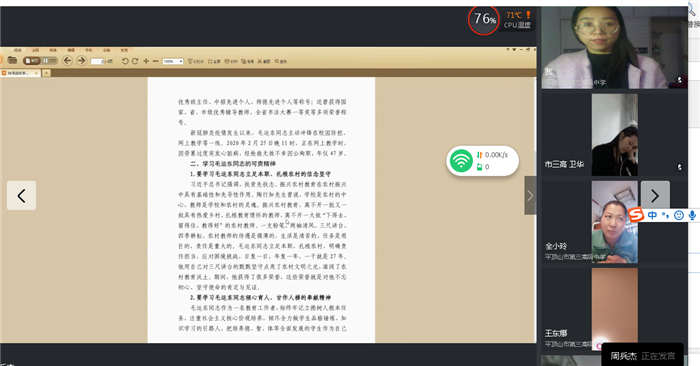700x366 pixels.
Task: Switch to single-page view mode toggle
Action: (x=32, y=61)
